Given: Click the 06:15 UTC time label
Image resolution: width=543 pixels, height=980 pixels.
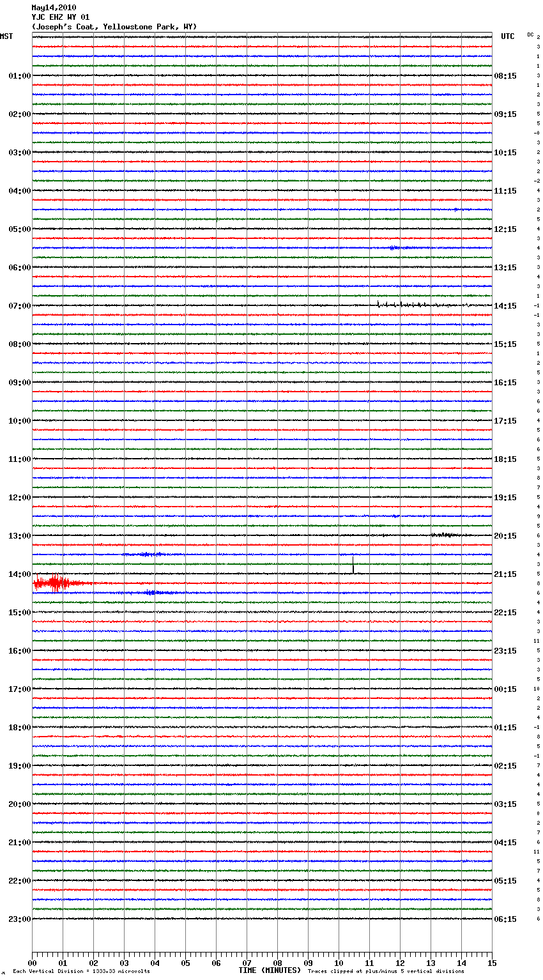Looking at the screenshot, I should click(505, 919).
